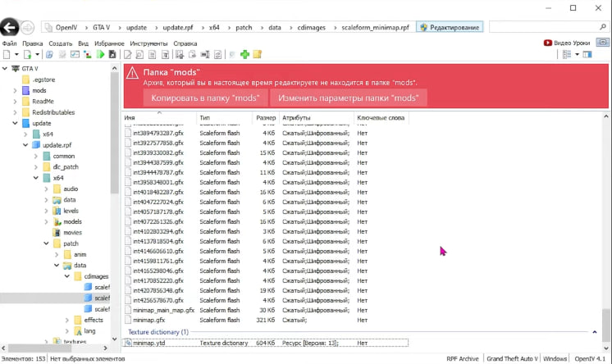Click the search magnifier icon
This screenshot has height=364, width=612.
(x=603, y=27)
